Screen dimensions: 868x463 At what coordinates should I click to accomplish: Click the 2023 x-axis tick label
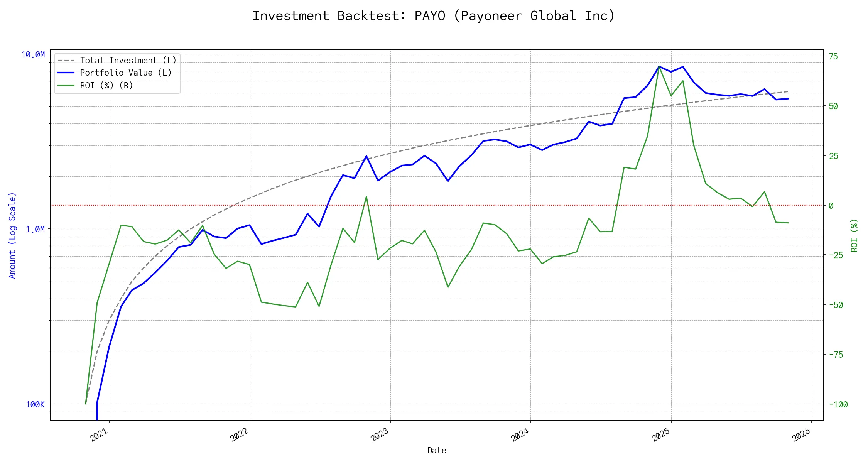coord(380,435)
